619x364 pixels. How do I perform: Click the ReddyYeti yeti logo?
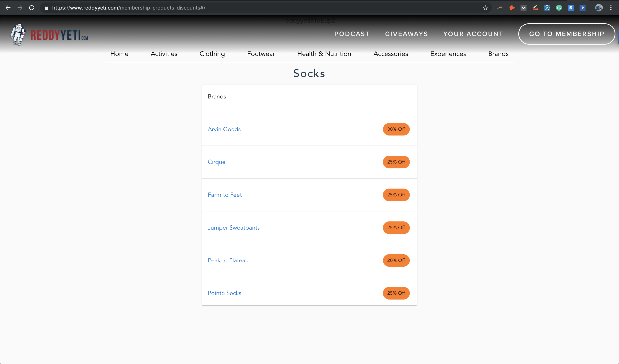[18, 34]
